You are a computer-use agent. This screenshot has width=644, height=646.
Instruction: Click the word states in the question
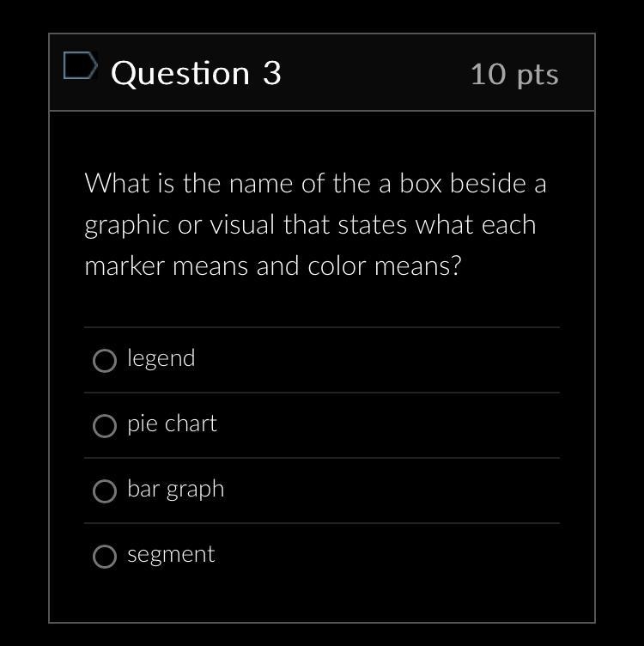(373, 225)
